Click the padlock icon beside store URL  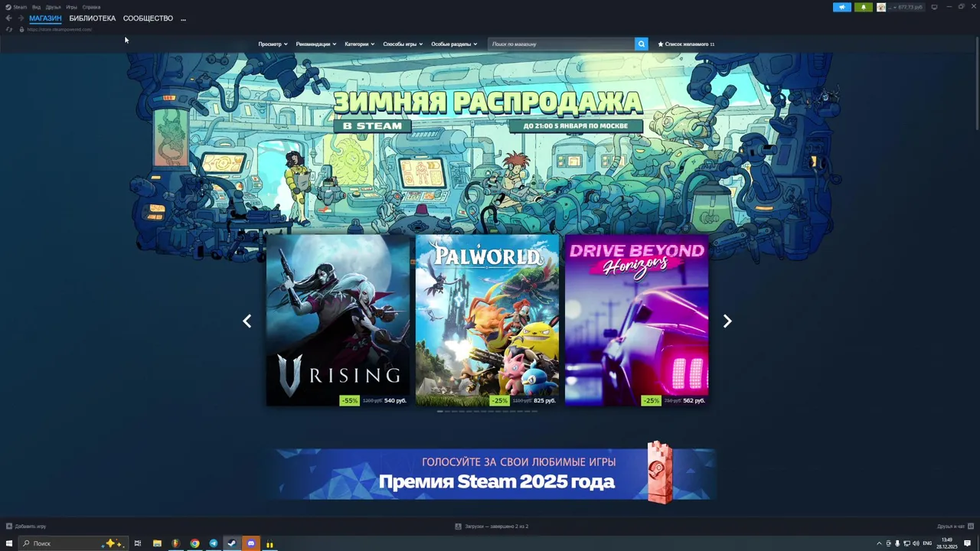click(x=21, y=29)
